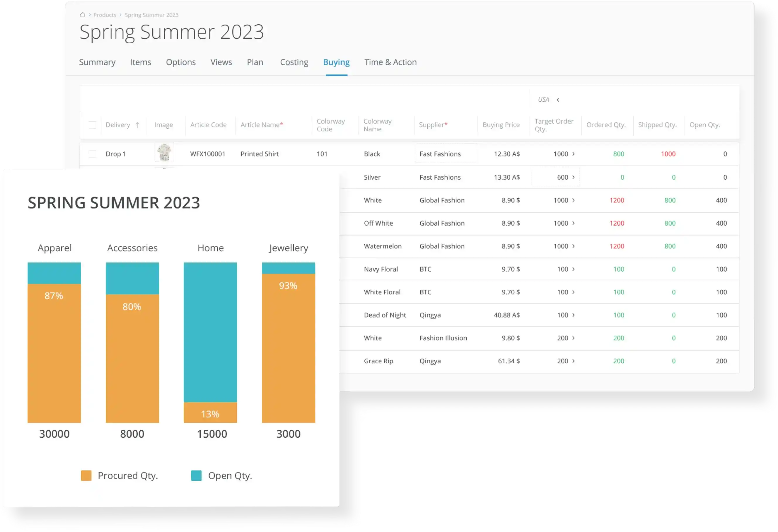This screenshot has width=778, height=532.
Task: Collapse the USA column group chevron
Action: [x=558, y=100]
